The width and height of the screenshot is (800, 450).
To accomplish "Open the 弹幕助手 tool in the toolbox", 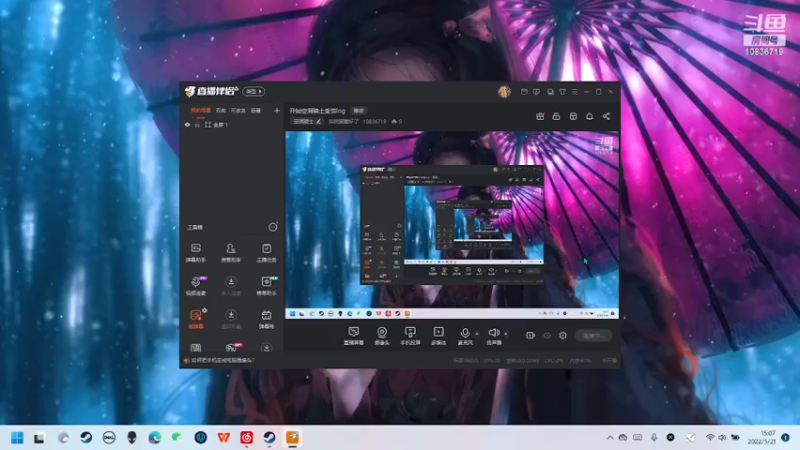I will 196,253.
